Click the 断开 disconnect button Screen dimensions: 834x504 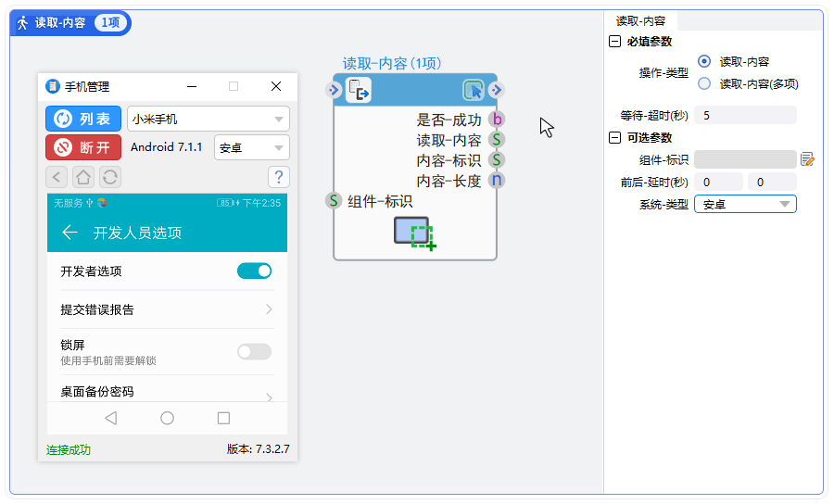point(83,147)
